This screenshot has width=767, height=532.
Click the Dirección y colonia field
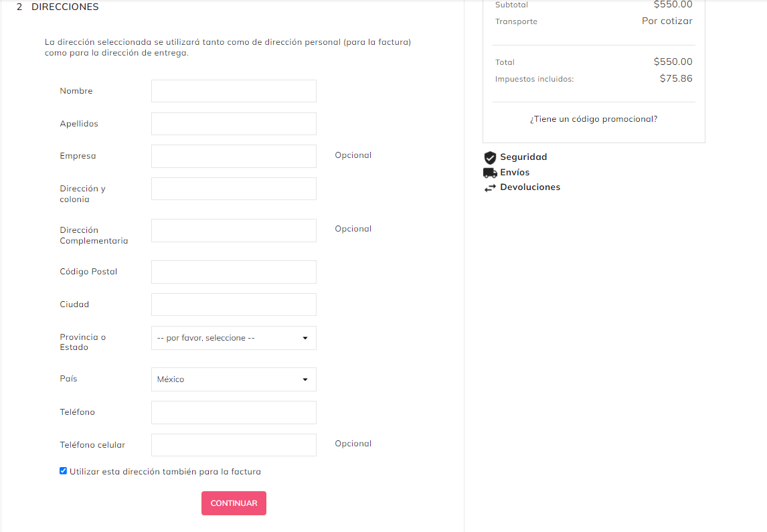pos(234,189)
